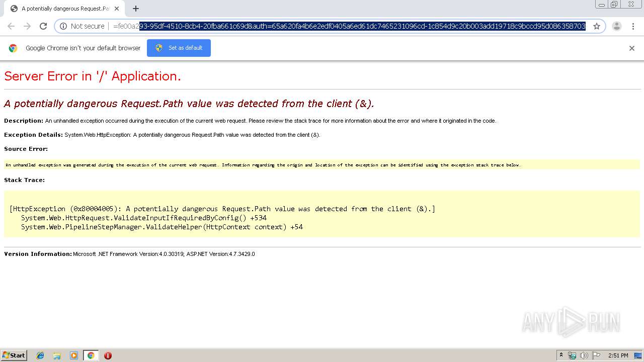Open the volume speaker tray icon
The width and height of the screenshot is (644, 362).
click(x=584, y=355)
